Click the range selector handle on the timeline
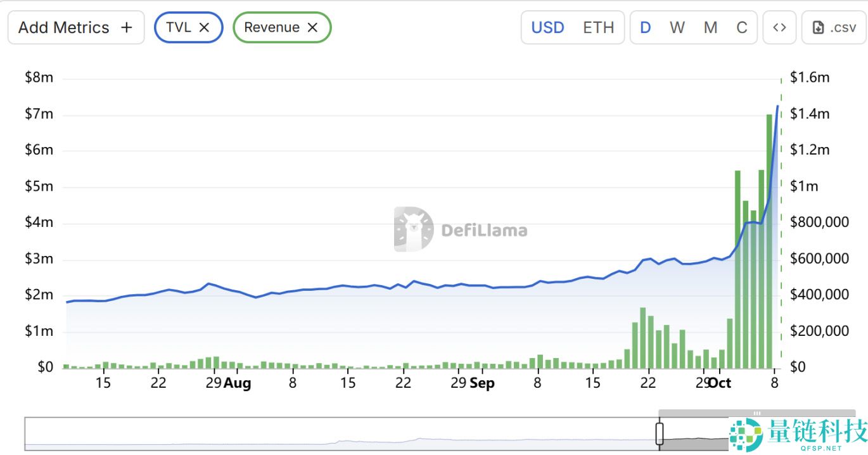This screenshot has height=455, width=868. 659,434
